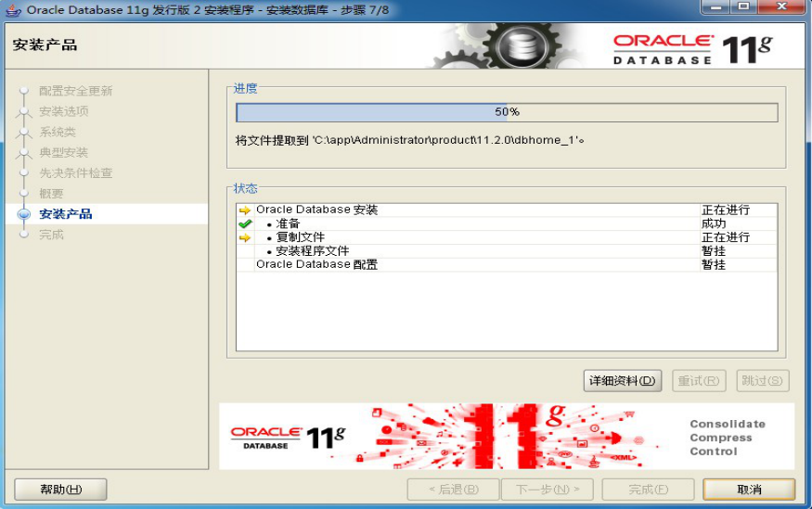812x509 pixels.
Task: Click the 复制文件 status row text
Action: click(300, 237)
